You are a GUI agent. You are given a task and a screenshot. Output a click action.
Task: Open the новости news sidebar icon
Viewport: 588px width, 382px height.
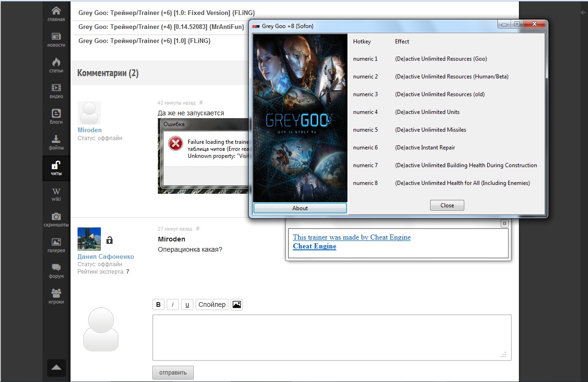(56, 39)
